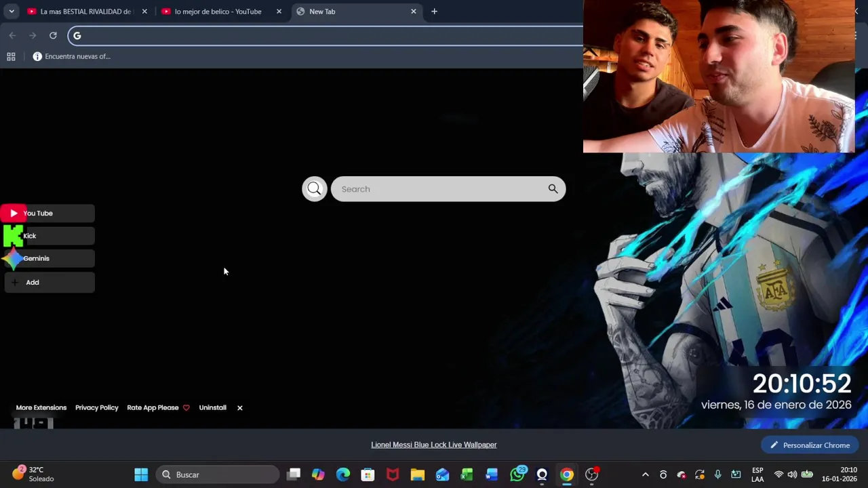This screenshot has height=488, width=868.
Task: Open the Wi-Fi network tray icon
Action: click(778, 474)
